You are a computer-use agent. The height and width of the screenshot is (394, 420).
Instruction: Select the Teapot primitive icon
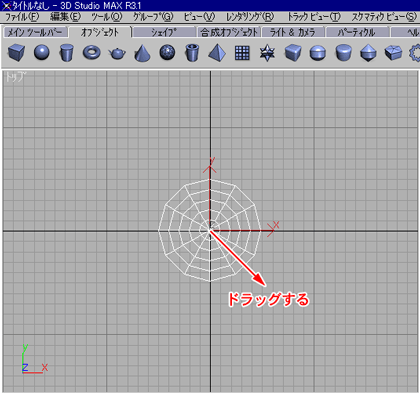click(x=117, y=53)
